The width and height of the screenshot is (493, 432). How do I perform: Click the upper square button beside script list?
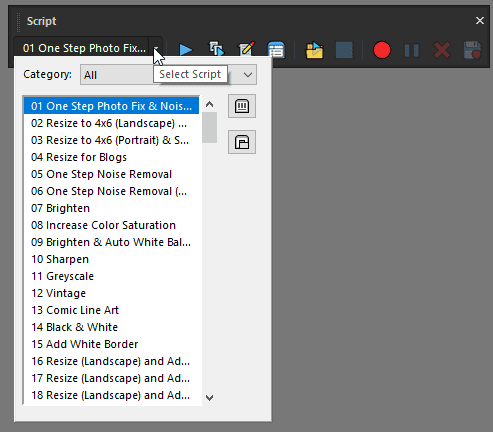[x=242, y=106]
